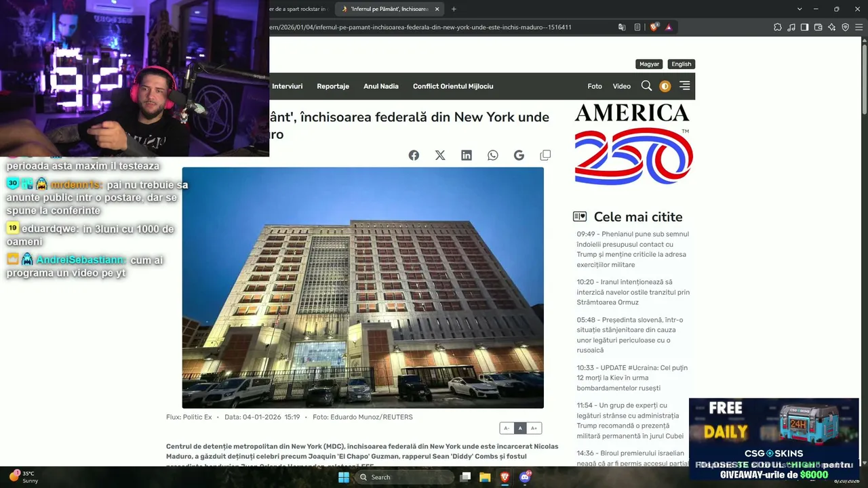
Task: Go to the Video section
Action: point(622,86)
